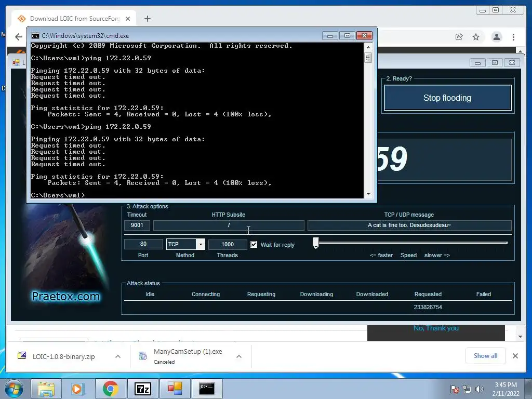Close the Chrome downloads bar
Screen dimensions: 532x399
(515, 356)
